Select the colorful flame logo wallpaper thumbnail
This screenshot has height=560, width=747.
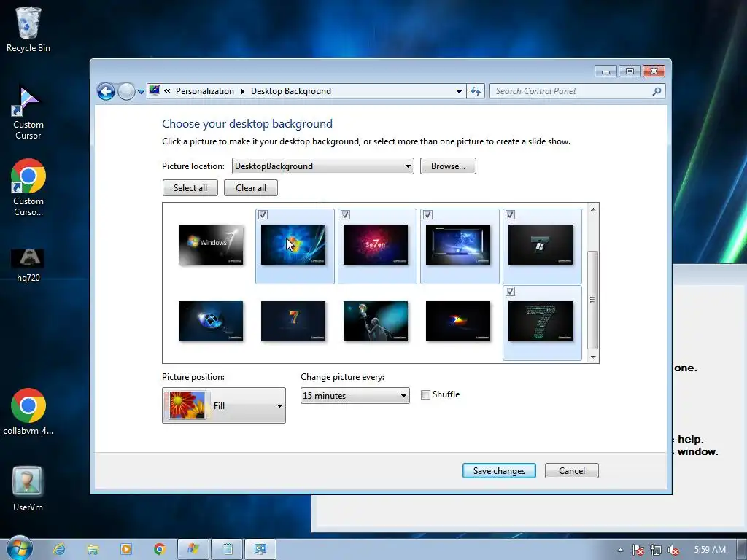point(458,321)
